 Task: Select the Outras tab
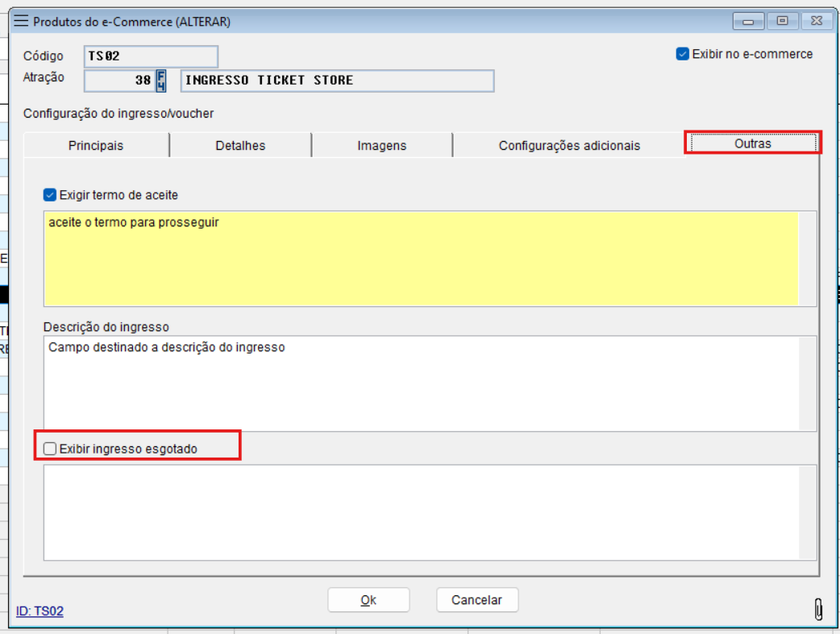point(752,143)
